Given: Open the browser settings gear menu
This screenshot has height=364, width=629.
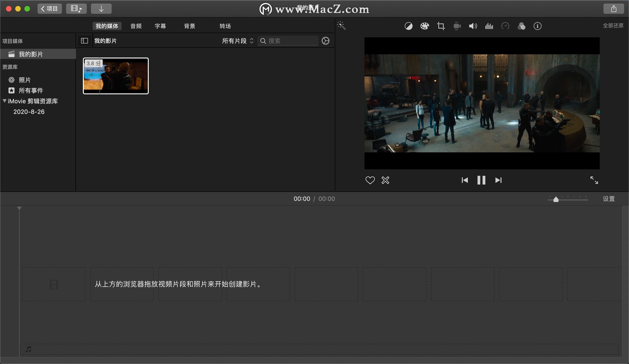Looking at the screenshot, I should (325, 41).
